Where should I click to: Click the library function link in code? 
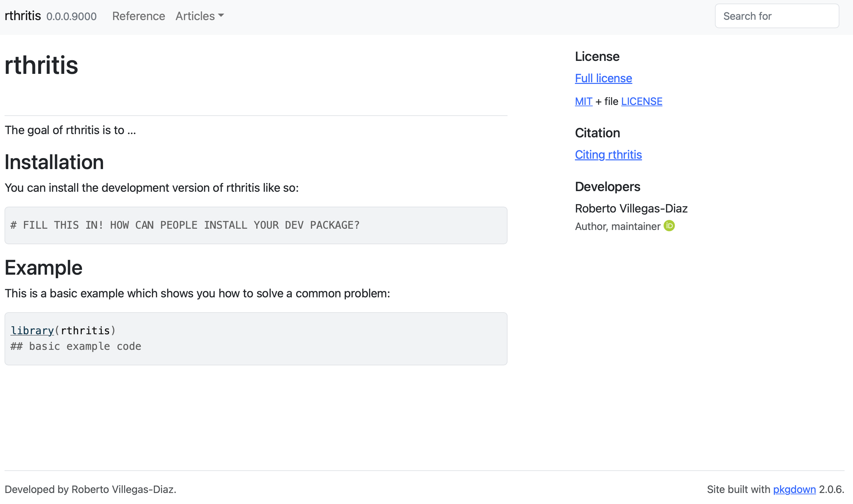pyautogui.click(x=32, y=330)
